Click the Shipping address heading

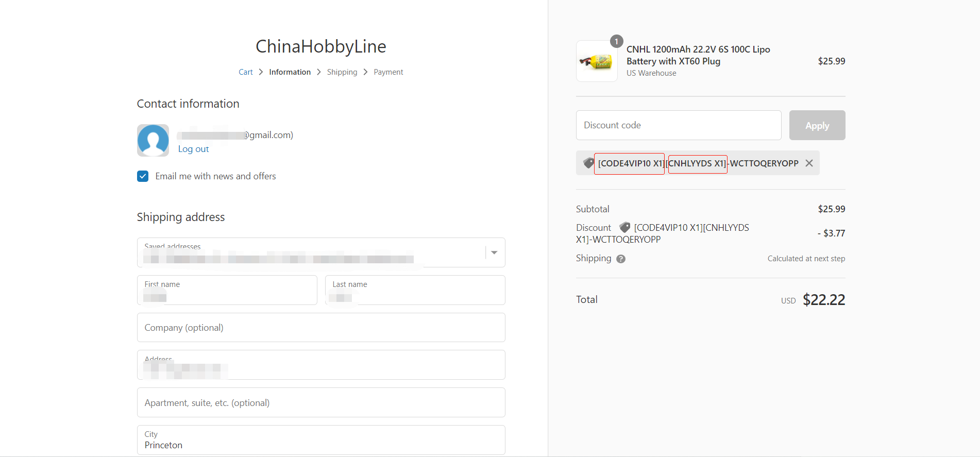[x=181, y=217]
